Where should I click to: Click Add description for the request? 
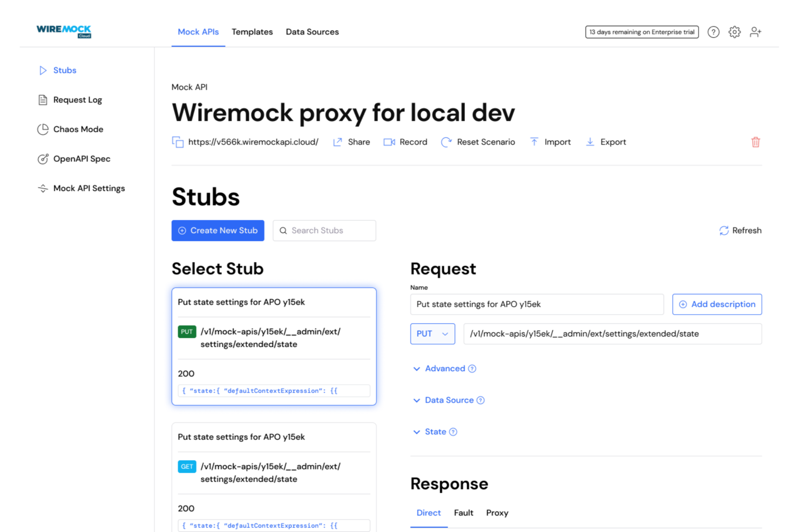click(x=717, y=304)
